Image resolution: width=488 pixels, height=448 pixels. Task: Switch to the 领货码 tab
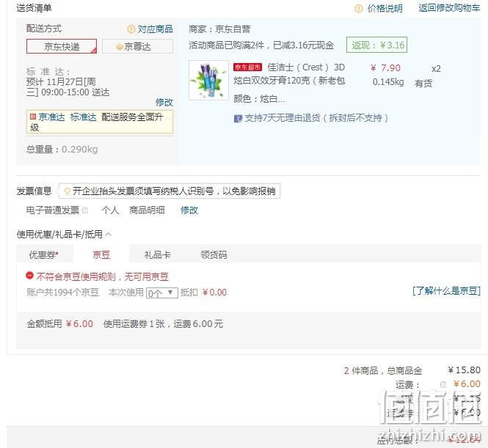point(214,255)
